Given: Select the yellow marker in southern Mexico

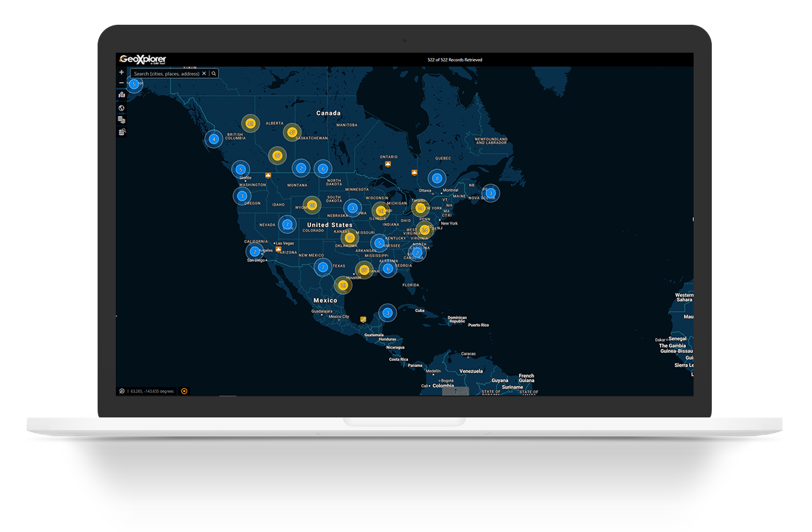Looking at the screenshot, I should coord(363,319).
